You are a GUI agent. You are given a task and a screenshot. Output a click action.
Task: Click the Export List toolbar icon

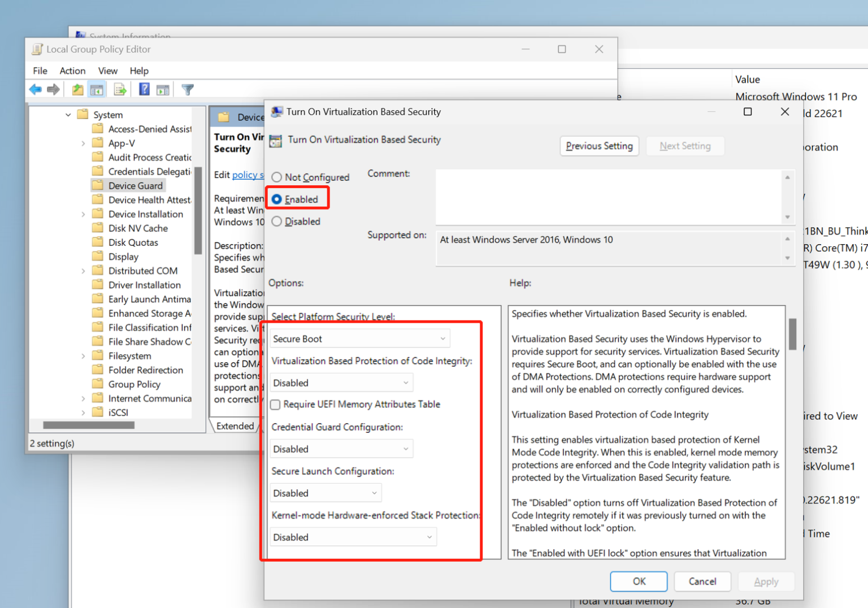pyautogui.click(x=120, y=89)
